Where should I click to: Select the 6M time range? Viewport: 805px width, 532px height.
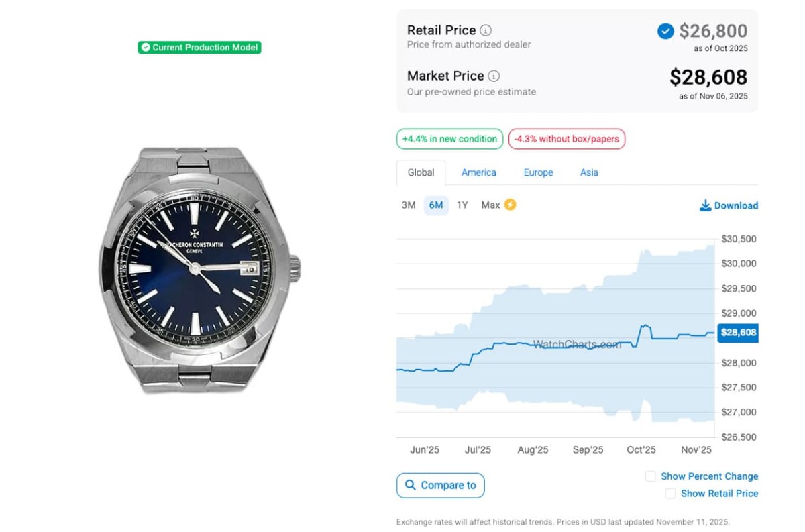436,205
